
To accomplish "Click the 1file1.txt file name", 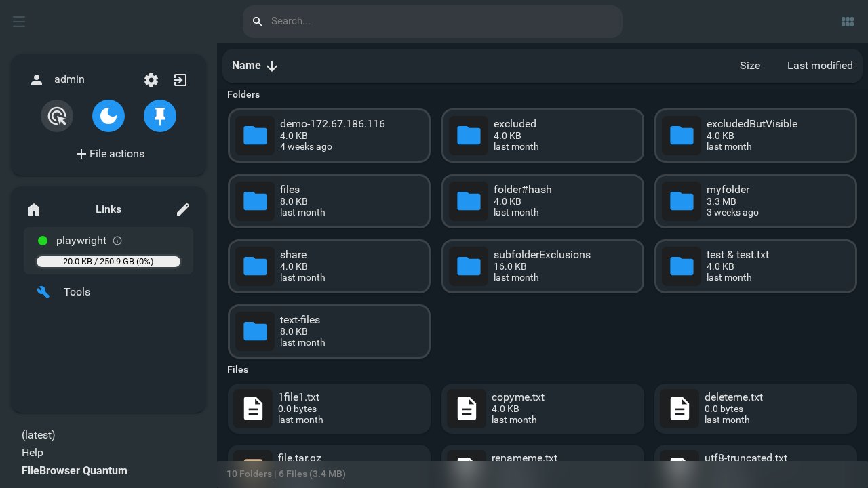I will click(298, 397).
